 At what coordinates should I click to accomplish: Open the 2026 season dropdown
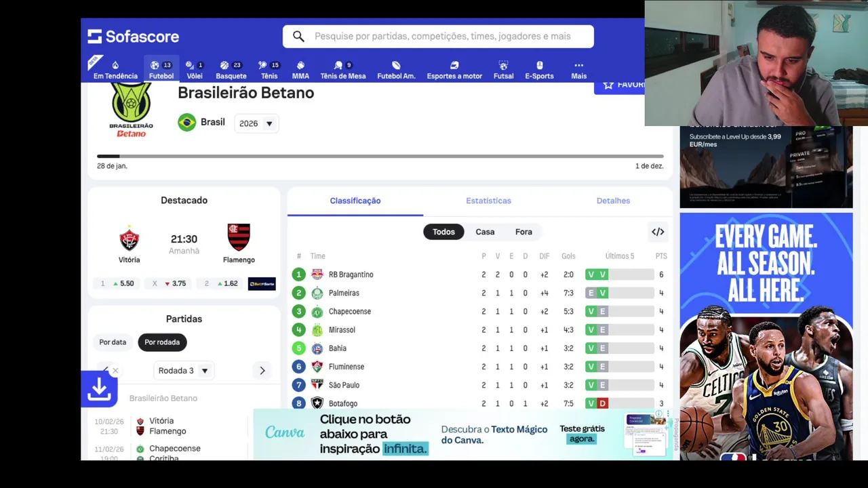tap(256, 123)
